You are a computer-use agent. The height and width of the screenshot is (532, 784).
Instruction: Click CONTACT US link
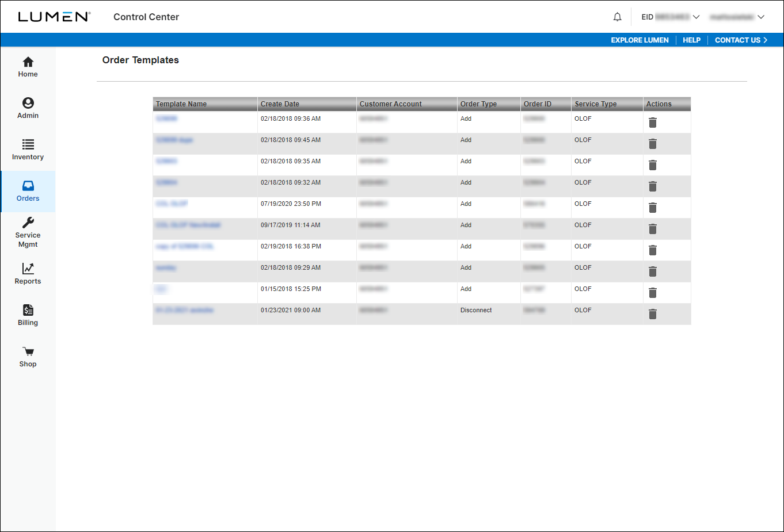(741, 40)
